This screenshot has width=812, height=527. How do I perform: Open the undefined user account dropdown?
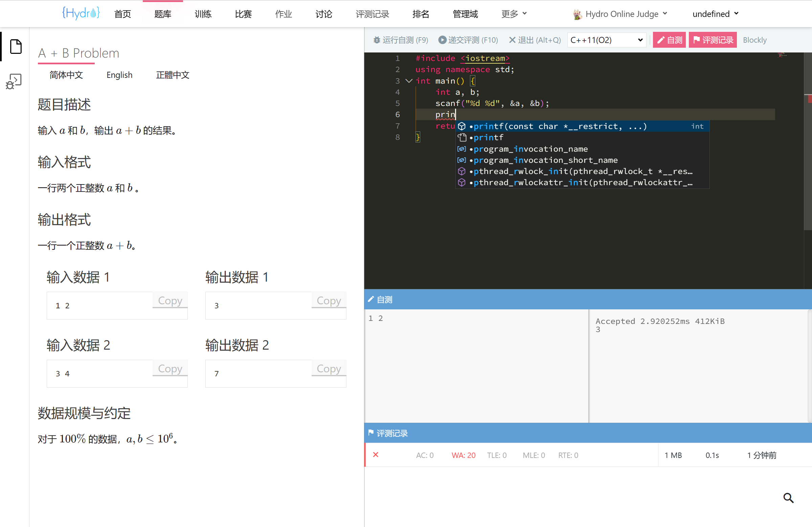tap(715, 14)
